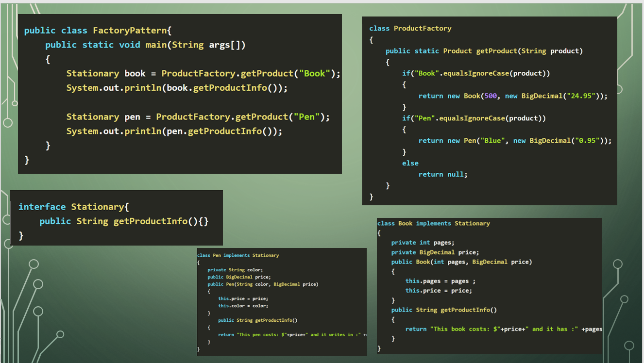The image size is (644, 363).
Task: Select the "public static void main(String args[])" line
Action: pyautogui.click(x=145, y=45)
